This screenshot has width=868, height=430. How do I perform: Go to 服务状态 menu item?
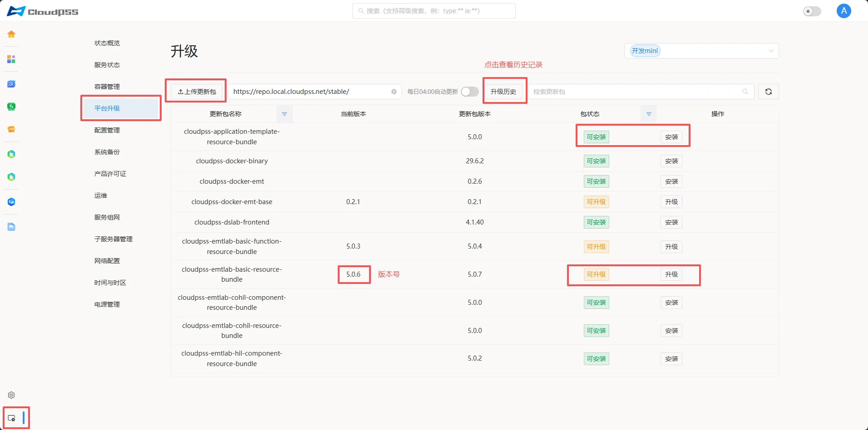click(107, 65)
